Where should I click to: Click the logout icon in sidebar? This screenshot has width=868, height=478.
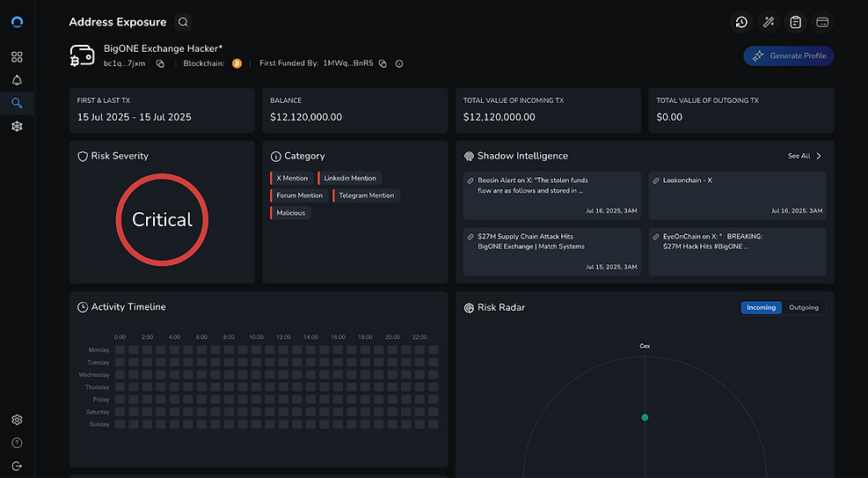coord(18,467)
